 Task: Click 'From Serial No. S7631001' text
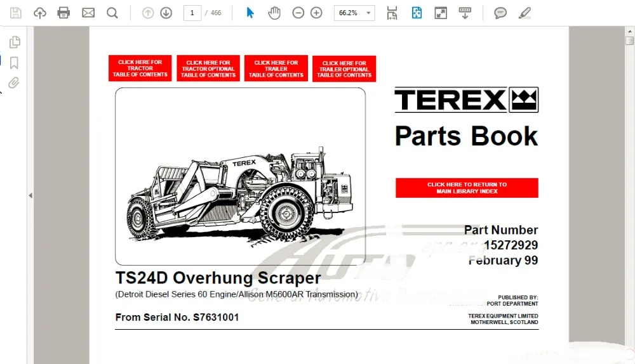click(177, 318)
